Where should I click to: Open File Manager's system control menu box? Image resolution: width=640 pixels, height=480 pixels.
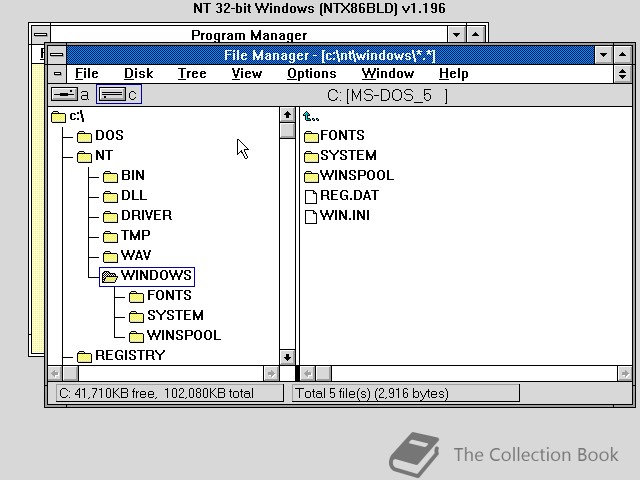point(57,55)
